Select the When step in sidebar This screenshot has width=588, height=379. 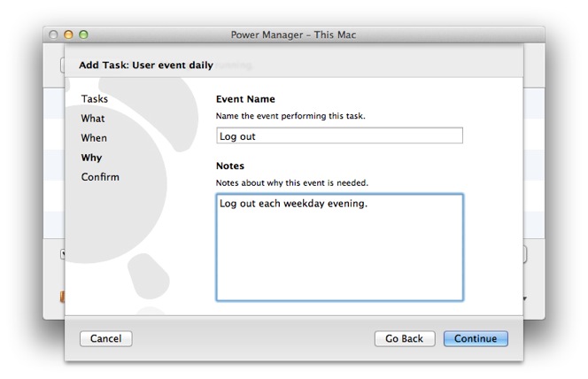(94, 138)
